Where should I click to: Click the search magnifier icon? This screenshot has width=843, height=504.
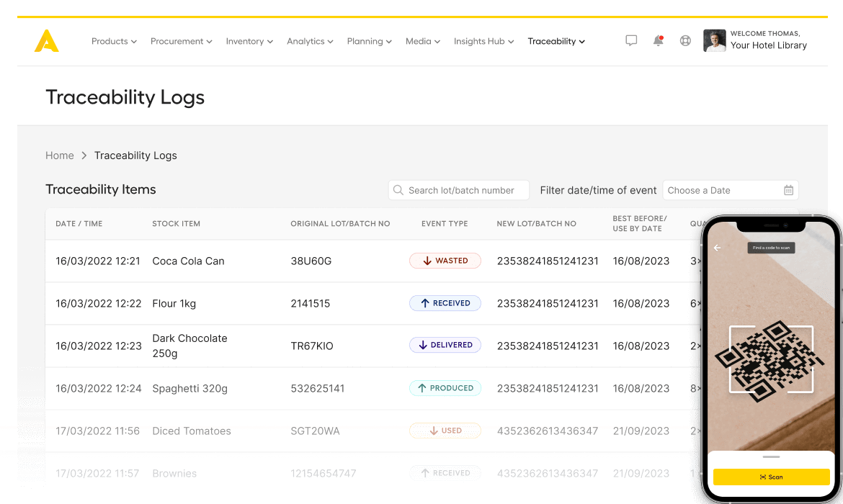click(398, 190)
